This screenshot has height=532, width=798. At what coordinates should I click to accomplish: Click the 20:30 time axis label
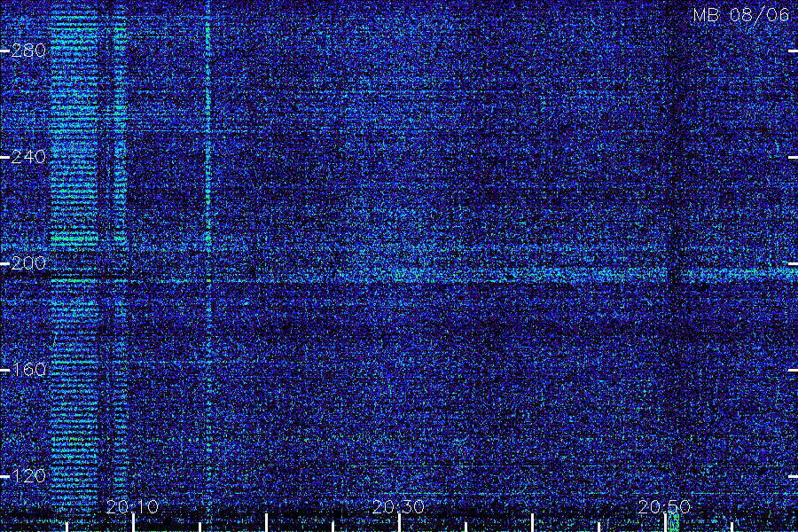[x=398, y=506]
